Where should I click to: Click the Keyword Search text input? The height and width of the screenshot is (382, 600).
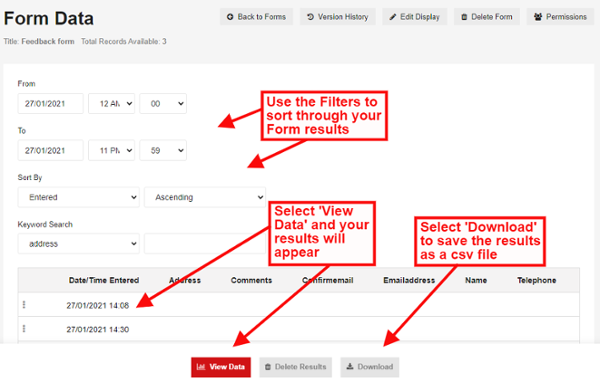tap(205, 244)
